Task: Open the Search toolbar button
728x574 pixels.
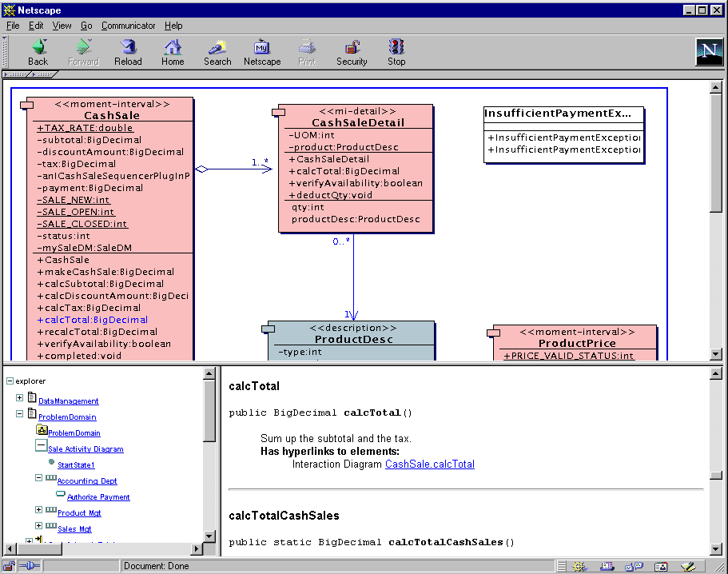Action: tap(217, 53)
